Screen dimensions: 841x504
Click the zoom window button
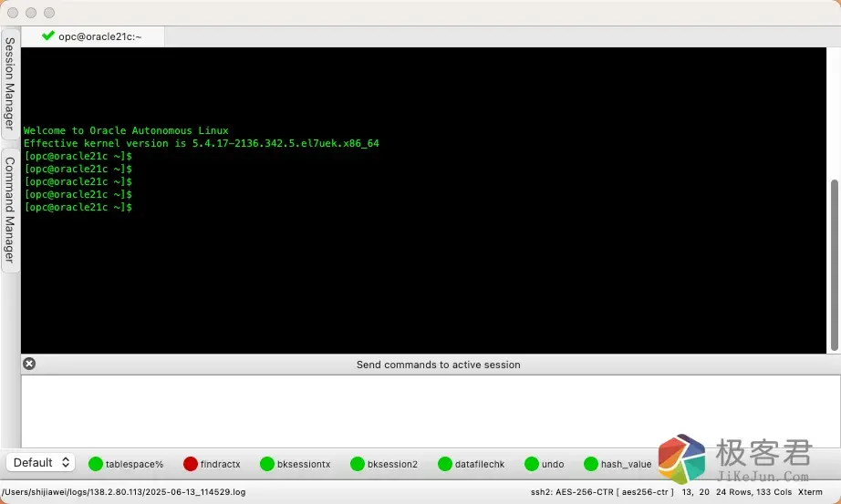49,13
